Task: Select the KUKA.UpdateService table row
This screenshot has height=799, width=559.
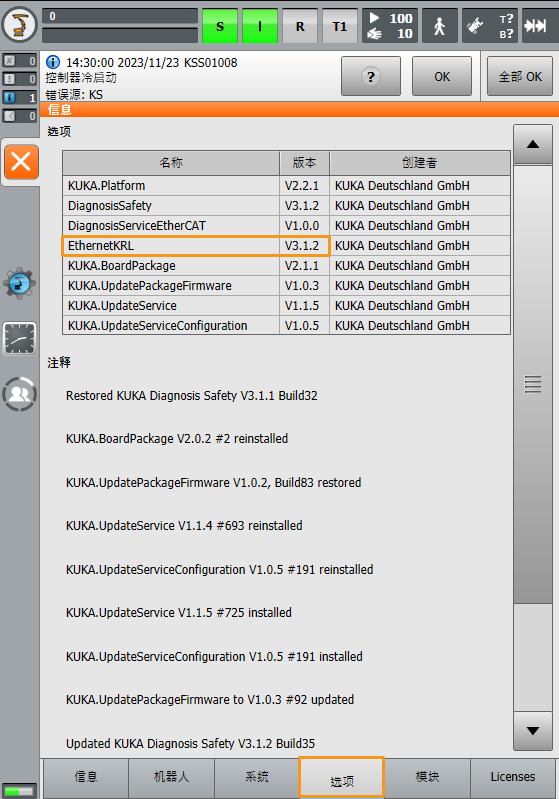Action: coord(286,305)
